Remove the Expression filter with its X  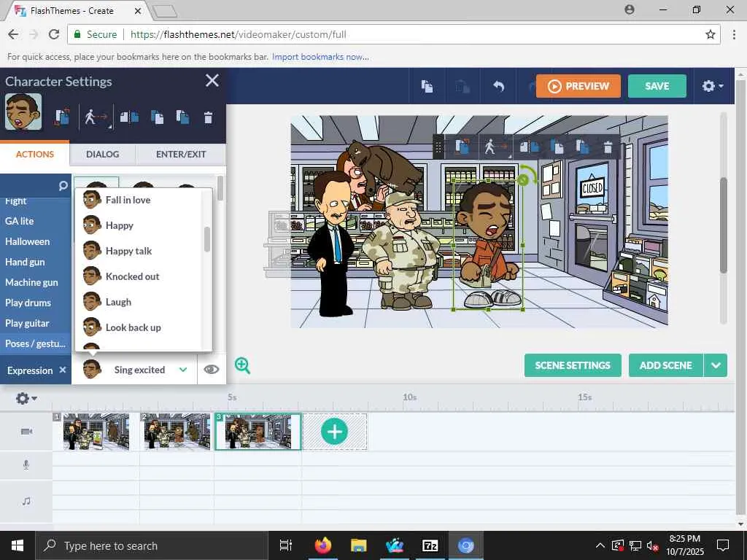click(x=63, y=370)
